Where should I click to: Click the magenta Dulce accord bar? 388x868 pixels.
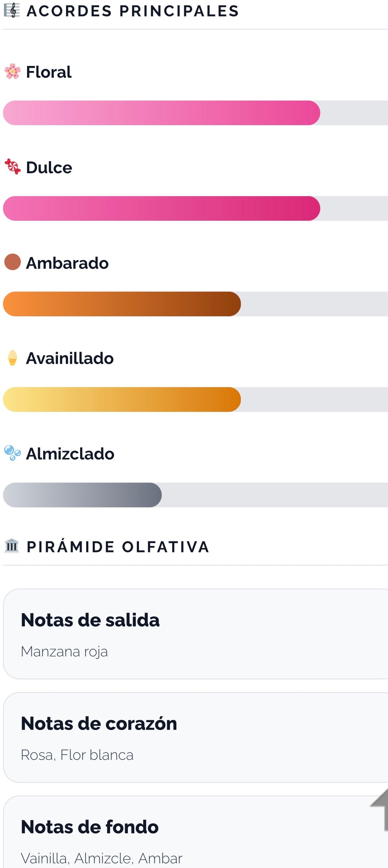(161, 209)
